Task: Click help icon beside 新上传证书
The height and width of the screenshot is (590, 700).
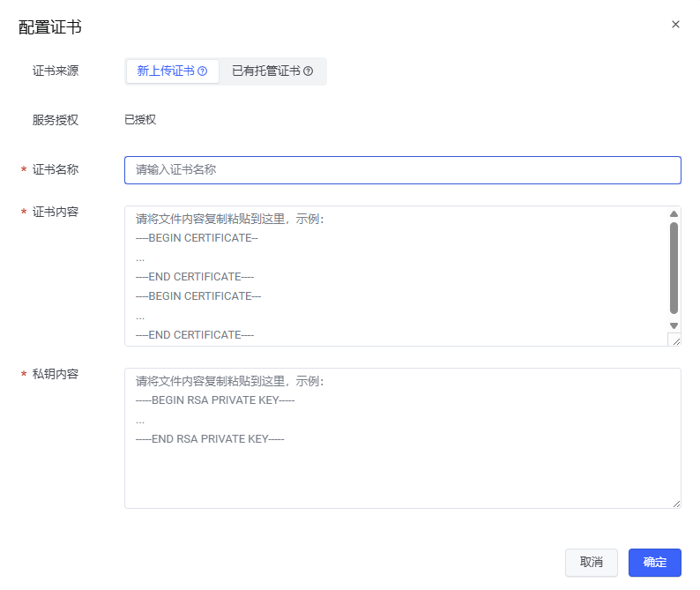Action: click(203, 71)
